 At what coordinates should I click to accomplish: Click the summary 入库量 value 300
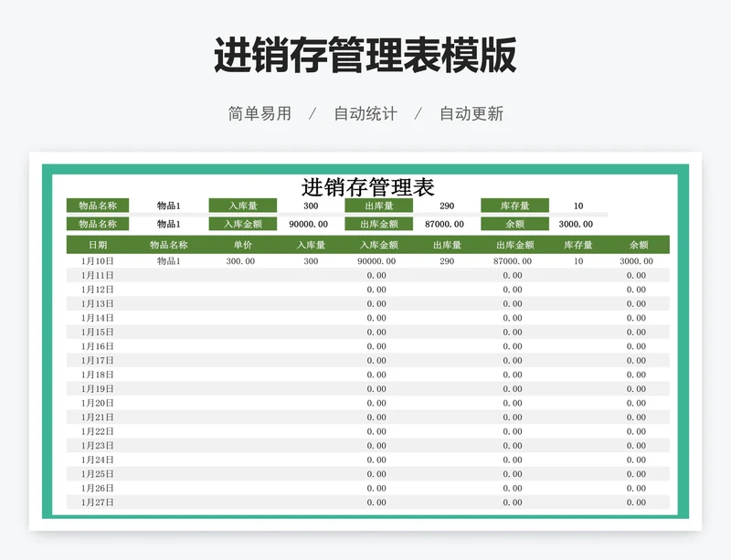[x=311, y=206]
